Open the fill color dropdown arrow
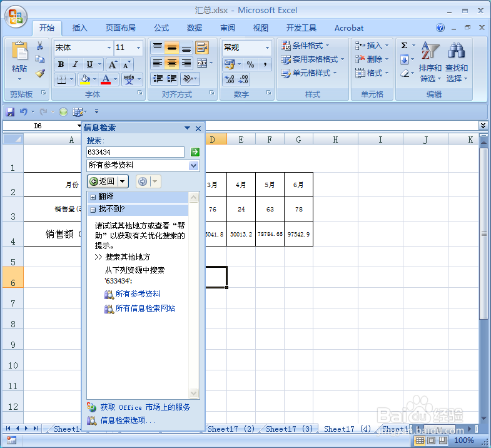Viewport: 491px width, 448px height. [x=94, y=79]
